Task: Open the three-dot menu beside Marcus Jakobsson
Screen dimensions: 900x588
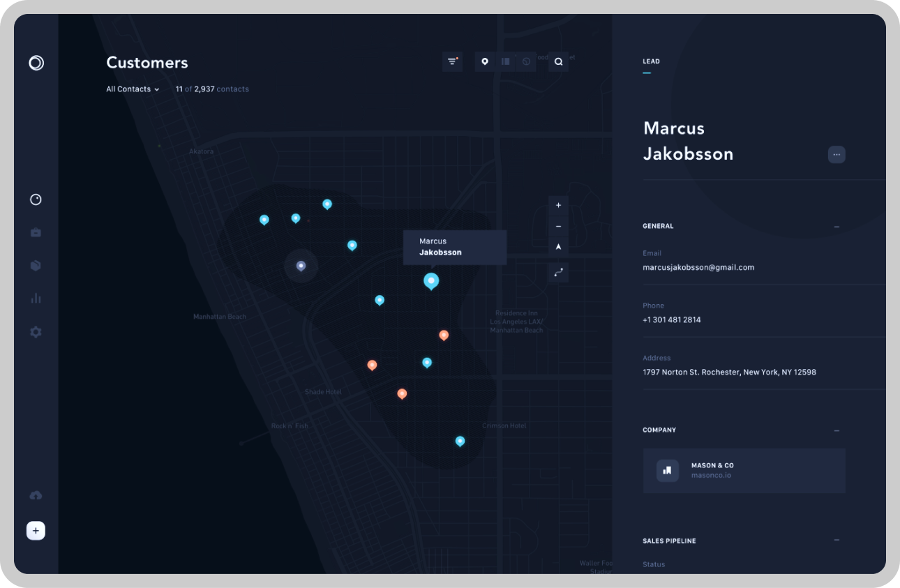Action: [837, 154]
